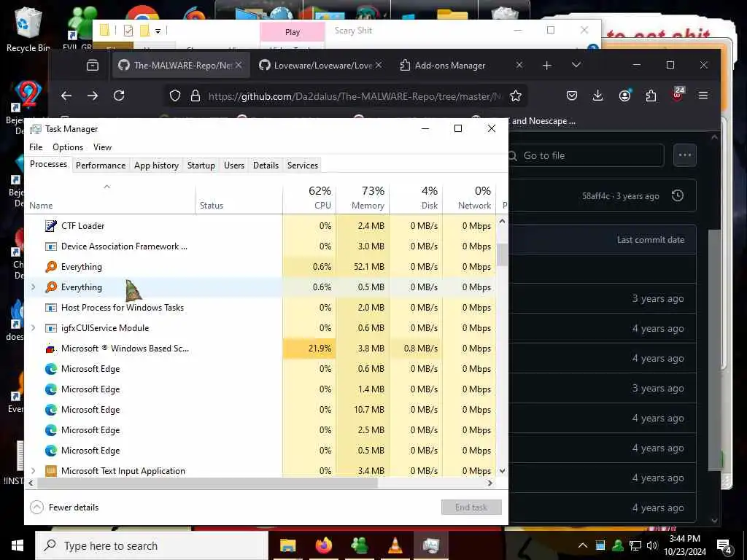Switch to the Users tab
This screenshot has height=560, width=747.
[234, 166]
